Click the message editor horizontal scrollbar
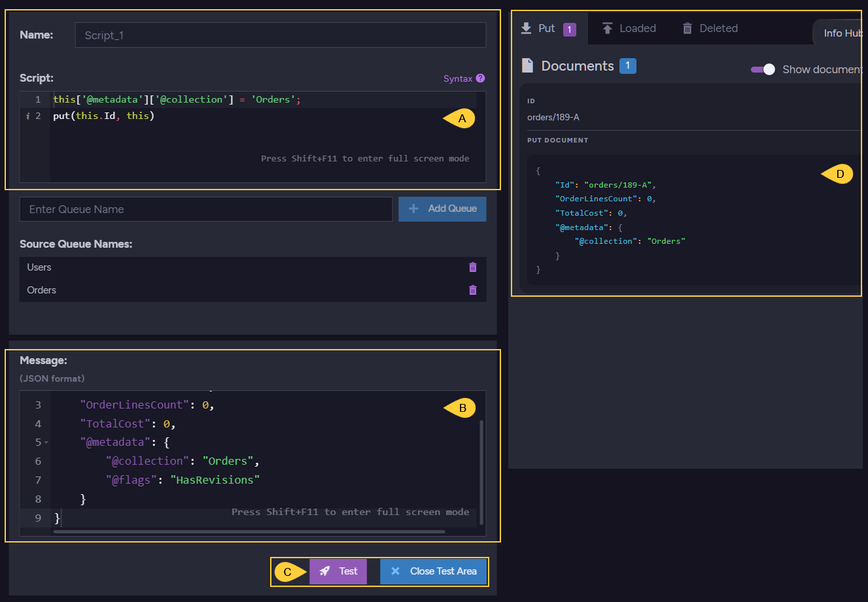Screen dimensions: 868x602 (249, 531)
